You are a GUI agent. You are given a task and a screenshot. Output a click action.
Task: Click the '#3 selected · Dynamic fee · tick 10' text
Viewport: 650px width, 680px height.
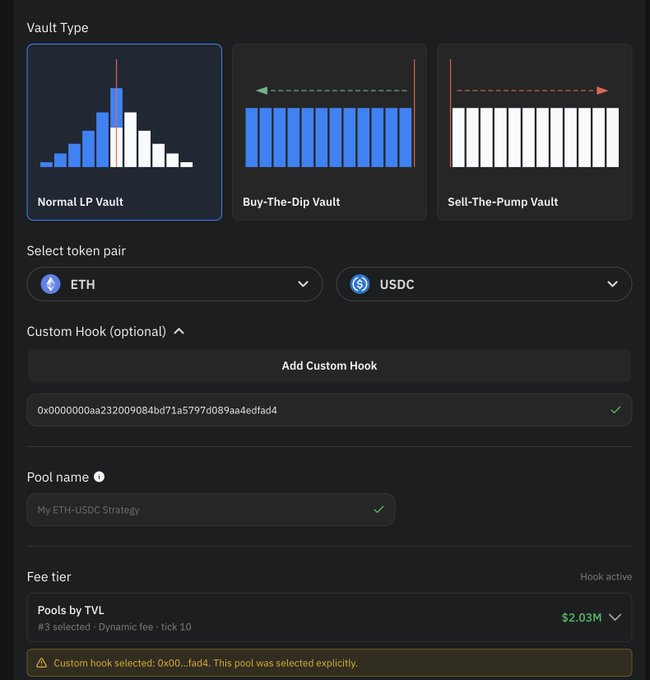pos(114,627)
